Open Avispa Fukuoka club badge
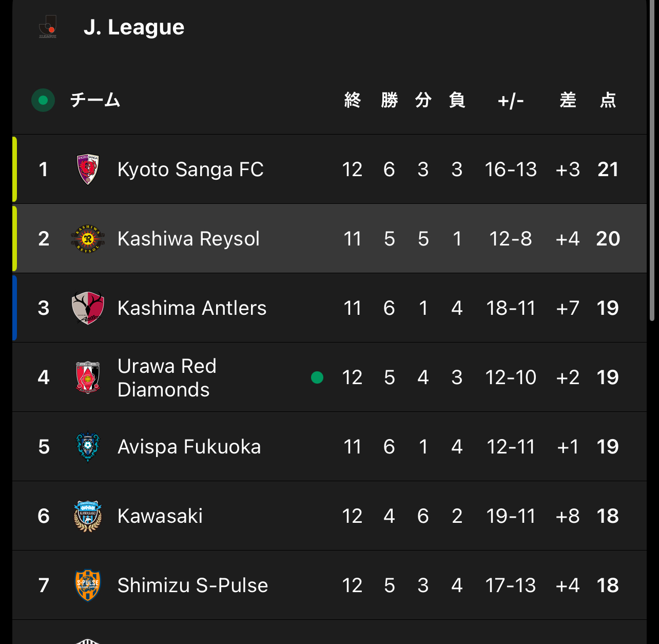Viewport: 659px width, 644px height. click(88, 447)
